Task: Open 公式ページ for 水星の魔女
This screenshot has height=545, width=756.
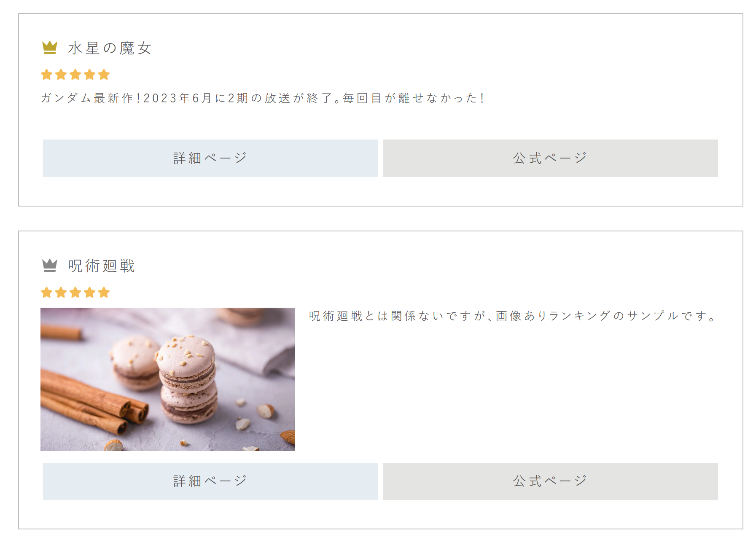Action: pos(550,158)
